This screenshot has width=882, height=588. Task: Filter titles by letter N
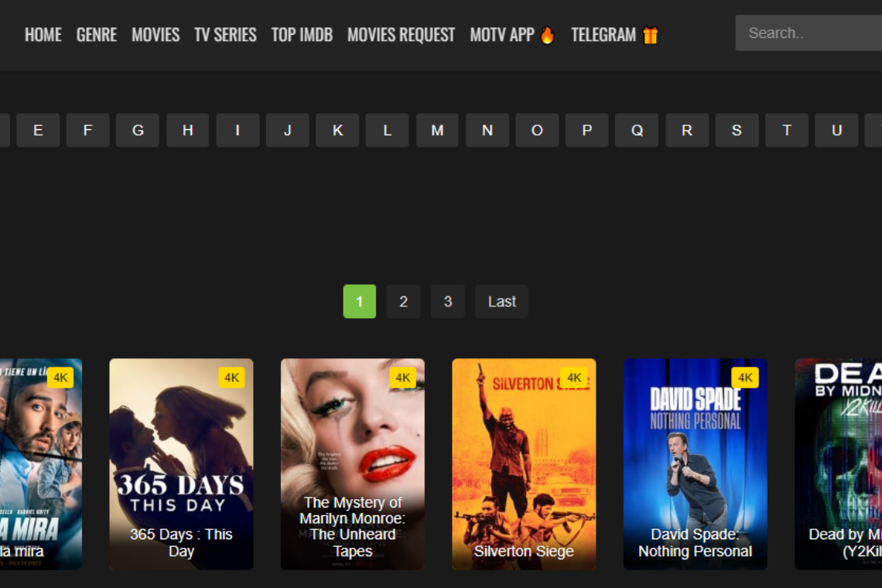[x=487, y=130]
